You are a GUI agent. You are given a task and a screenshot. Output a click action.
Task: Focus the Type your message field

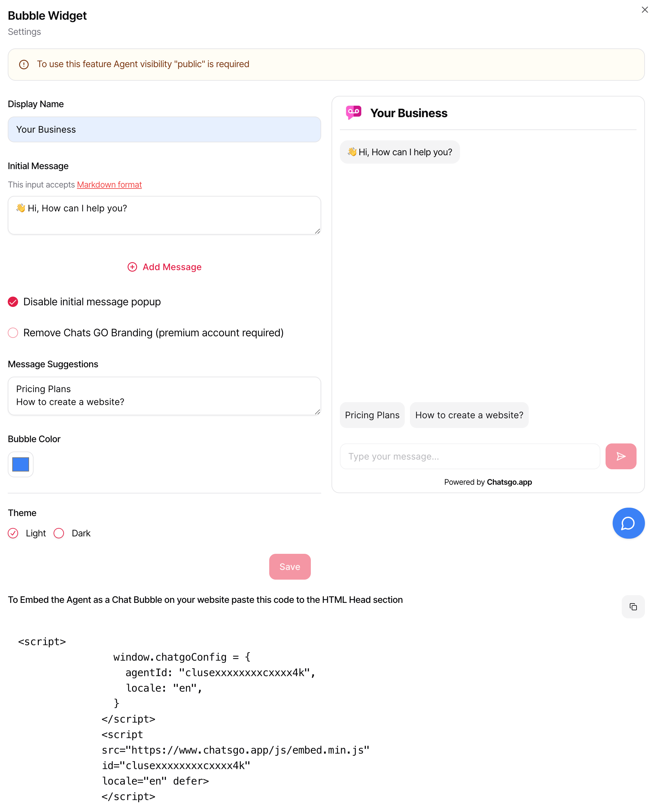[x=470, y=456]
